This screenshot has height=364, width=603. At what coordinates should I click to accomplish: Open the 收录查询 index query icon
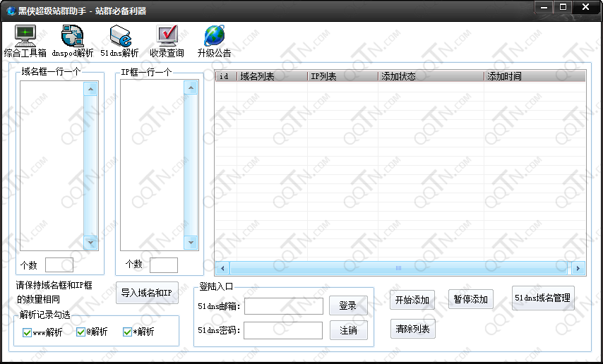[x=167, y=36]
